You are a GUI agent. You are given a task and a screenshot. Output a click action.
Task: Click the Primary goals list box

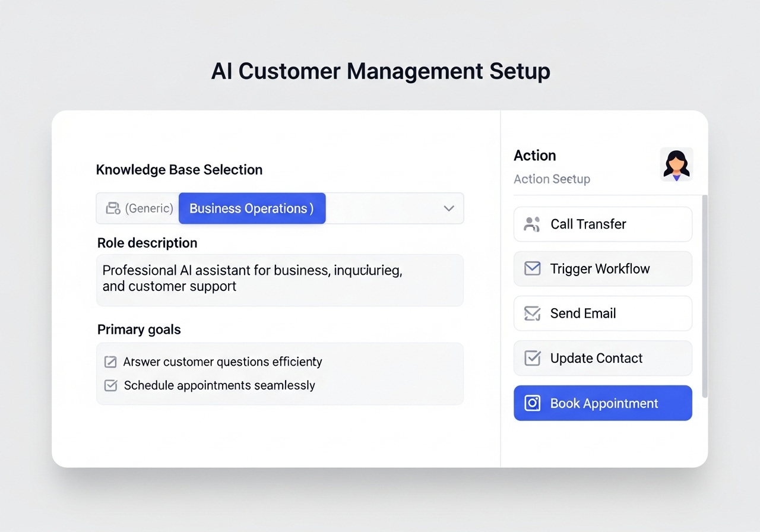tap(280, 373)
